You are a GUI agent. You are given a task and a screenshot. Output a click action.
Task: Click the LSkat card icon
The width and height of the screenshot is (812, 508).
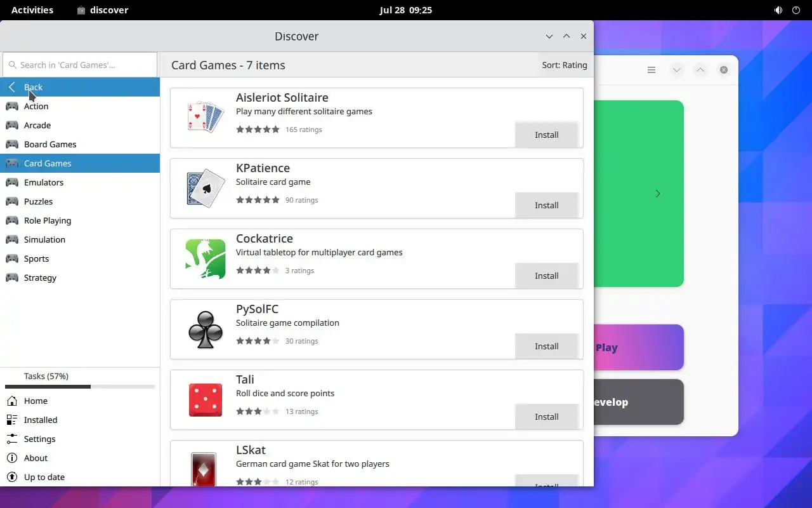(204, 469)
